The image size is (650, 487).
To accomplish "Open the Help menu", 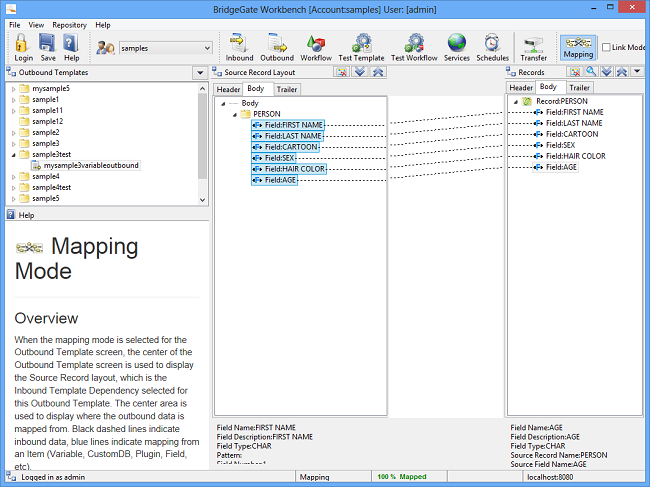I will pos(103,25).
